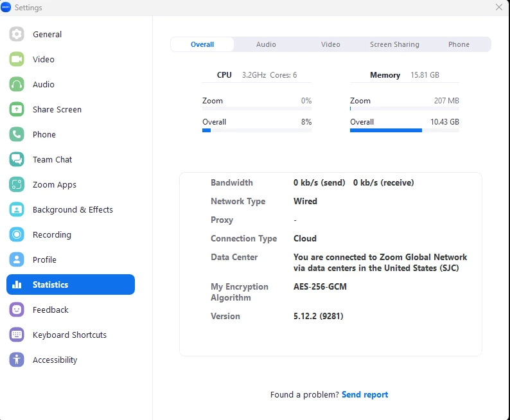Click the Zoom Apps icon

pyautogui.click(x=17, y=184)
